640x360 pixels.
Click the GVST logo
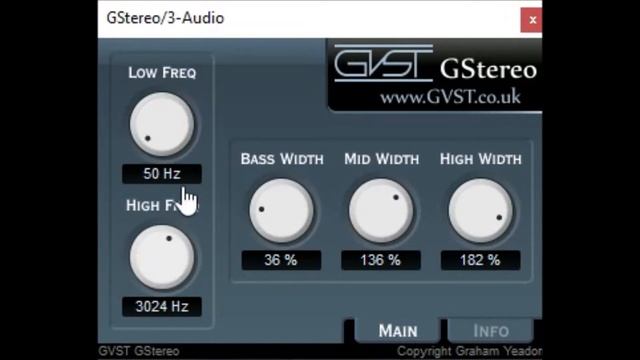383,63
